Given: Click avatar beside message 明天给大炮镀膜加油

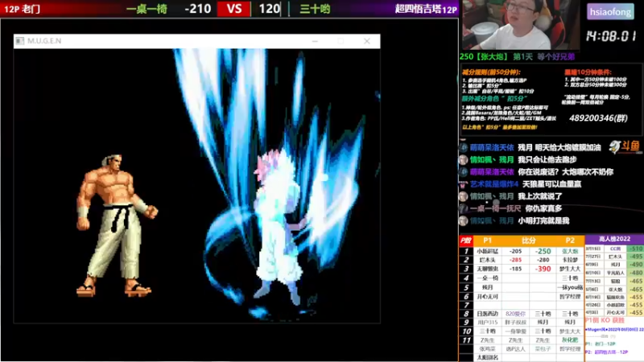Looking at the screenshot, I should 464,147.
